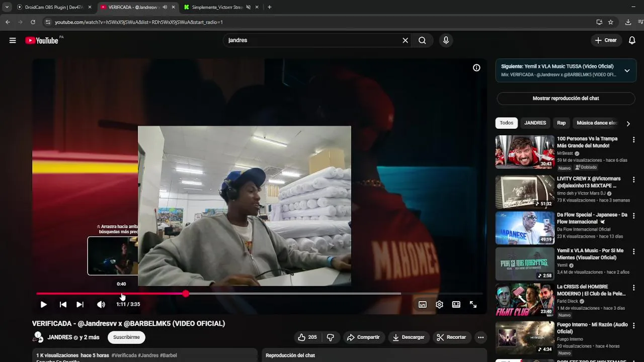
Task: Show more filter chips with arrow
Action: coord(628,123)
